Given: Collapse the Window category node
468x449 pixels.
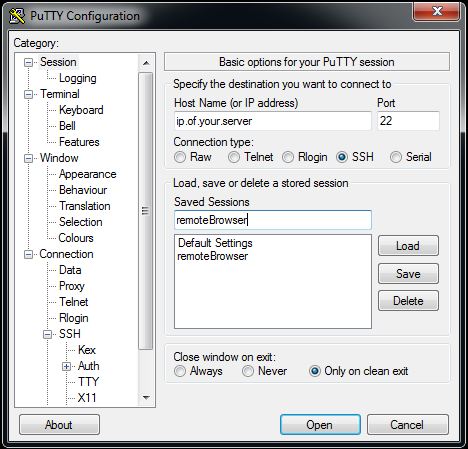Looking at the screenshot, I should pos(29,158).
